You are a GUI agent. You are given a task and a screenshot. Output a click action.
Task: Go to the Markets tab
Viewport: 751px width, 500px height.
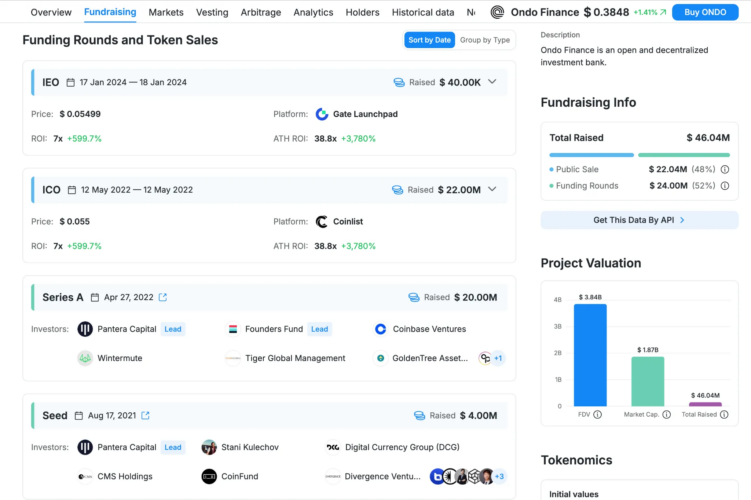166,12
